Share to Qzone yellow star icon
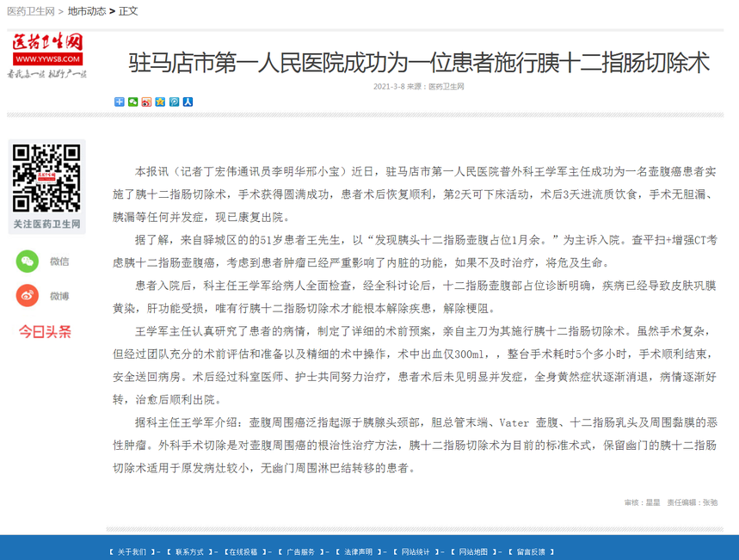Screen dimensions: 739x560 pyautogui.click(x=160, y=102)
